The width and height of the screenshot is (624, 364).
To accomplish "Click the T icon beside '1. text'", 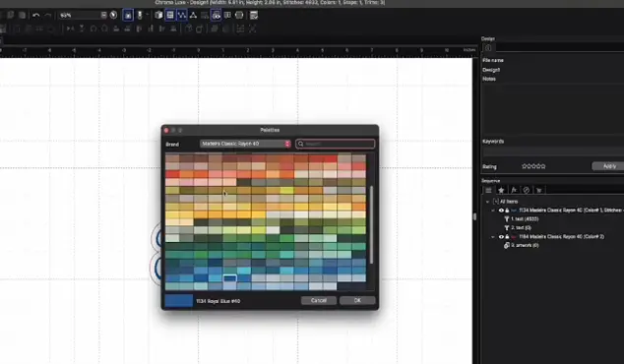I will 507,219.
